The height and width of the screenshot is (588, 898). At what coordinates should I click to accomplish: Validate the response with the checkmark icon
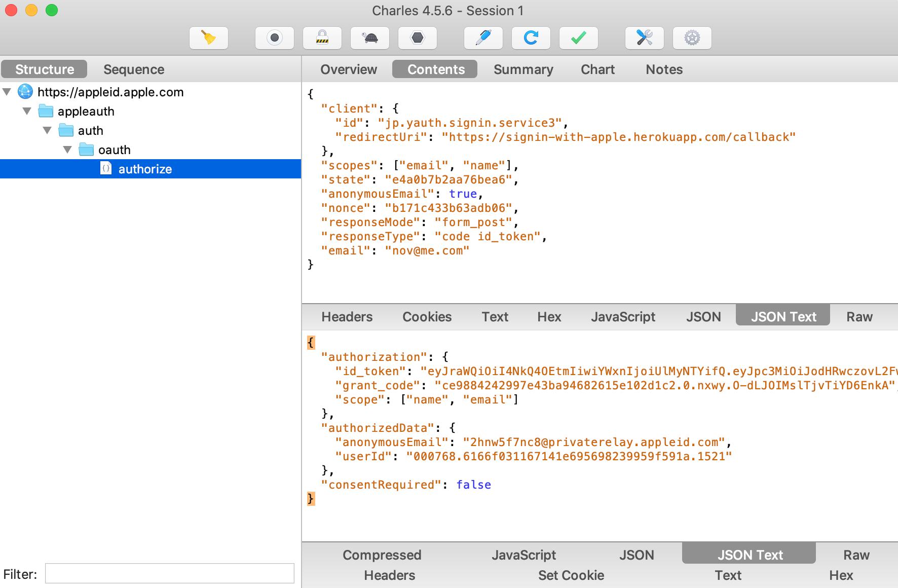[x=578, y=38]
